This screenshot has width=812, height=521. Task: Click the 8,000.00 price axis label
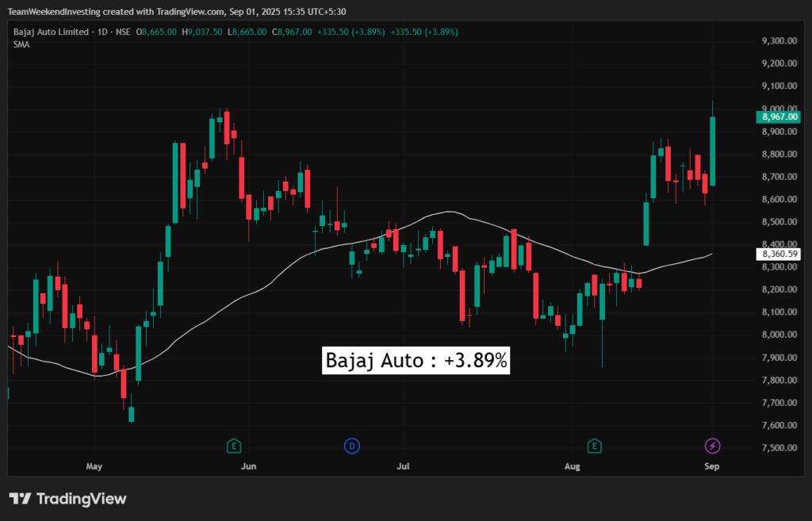[779, 335]
